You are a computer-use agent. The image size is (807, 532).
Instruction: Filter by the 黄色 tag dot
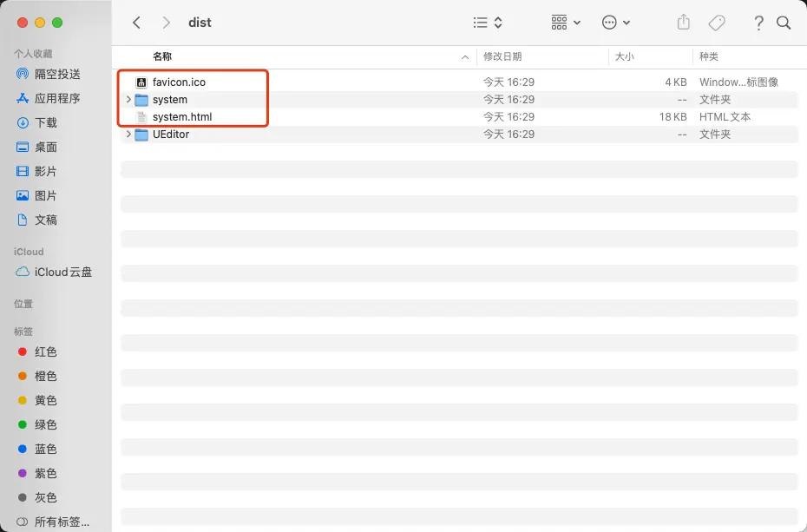coord(23,400)
